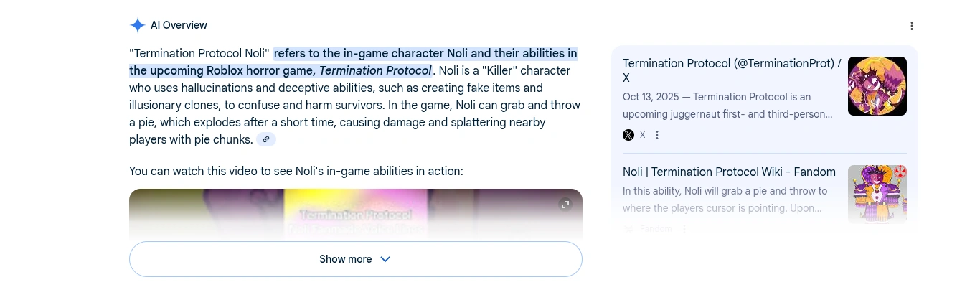Viewport: 980px width, 290px height.
Task: Click the X logo source icon
Action: 628,135
